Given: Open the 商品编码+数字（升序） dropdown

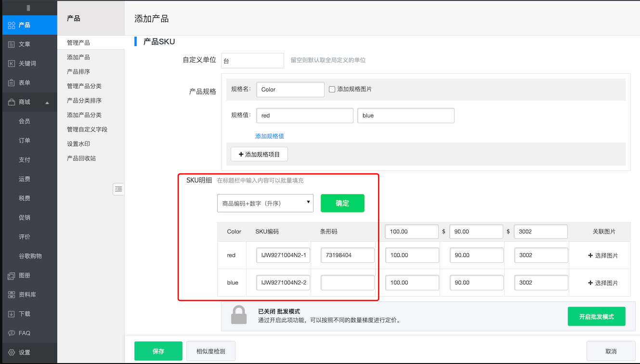Looking at the screenshot, I should pyautogui.click(x=265, y=203).
